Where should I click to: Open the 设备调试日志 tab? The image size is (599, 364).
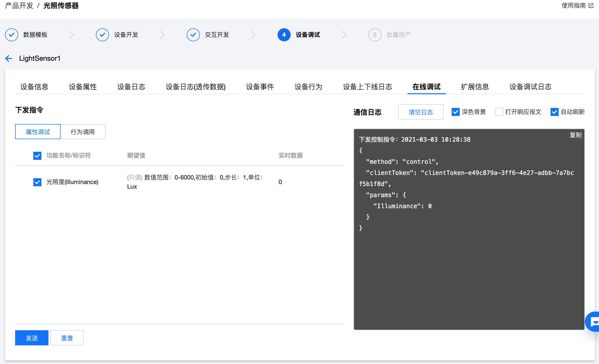(x=530, y=87)
